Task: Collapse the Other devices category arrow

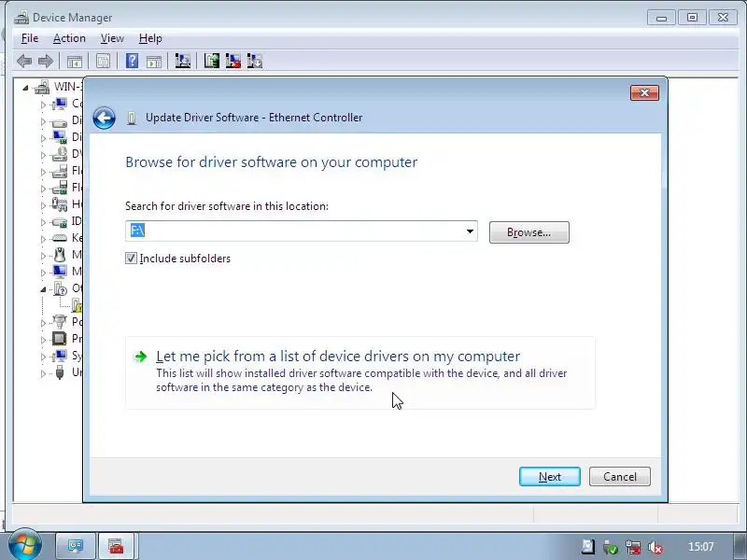Action: pyautogui.click(x=43, y=289)
